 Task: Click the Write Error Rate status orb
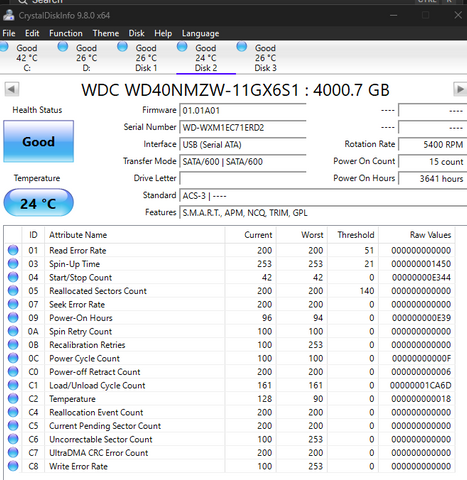13,466
